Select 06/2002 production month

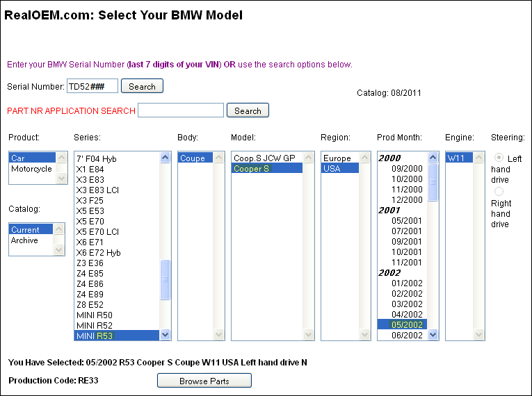click(x=407, y=336)
